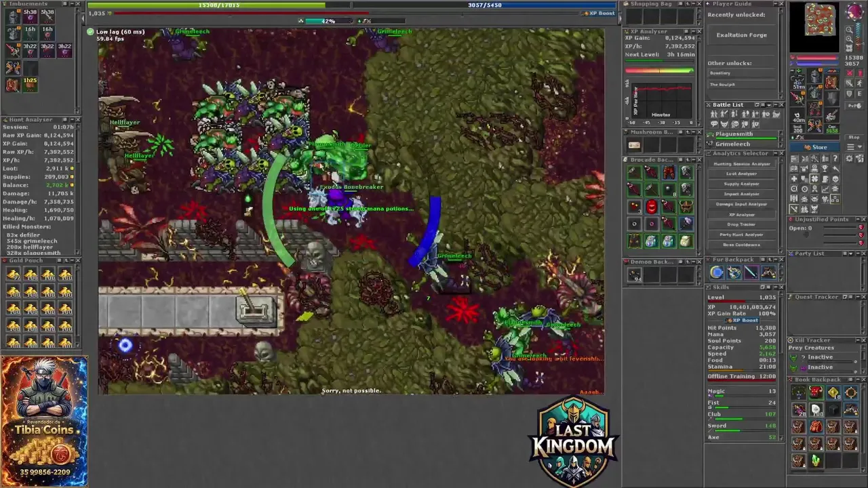Minimize the Shopping Bag panel
Image resolution: width=868 pixels, height=488 pixels.
pyautogui.click(x=694, y=4)
